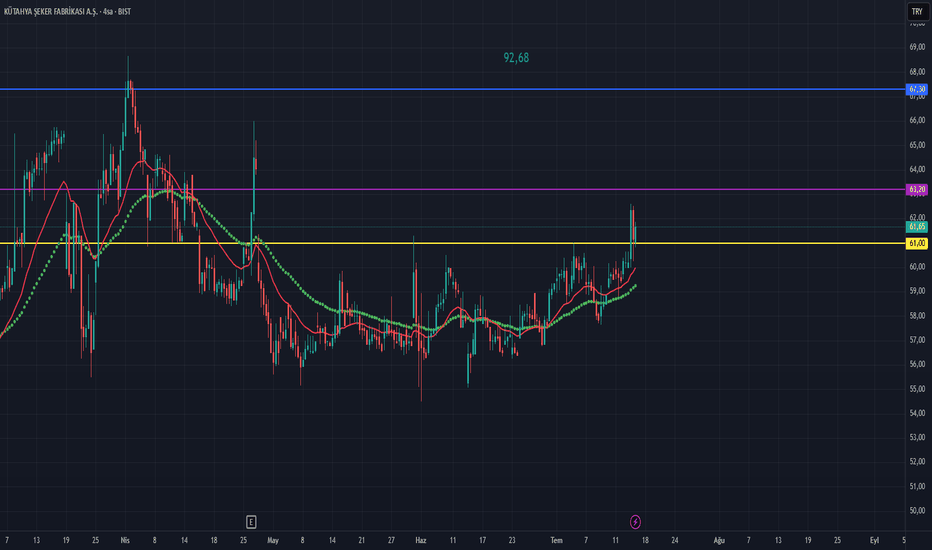
Task: Click the 66,00 price axis value
Action: click(x=917, y=120)
